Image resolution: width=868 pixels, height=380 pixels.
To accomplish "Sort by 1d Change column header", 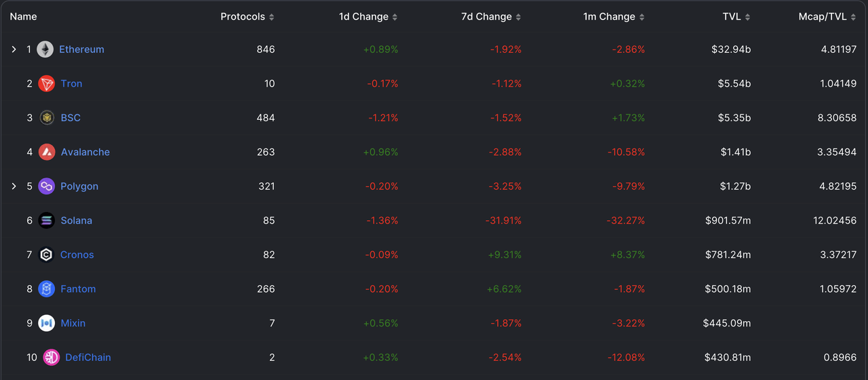I will tap(368, 16).
